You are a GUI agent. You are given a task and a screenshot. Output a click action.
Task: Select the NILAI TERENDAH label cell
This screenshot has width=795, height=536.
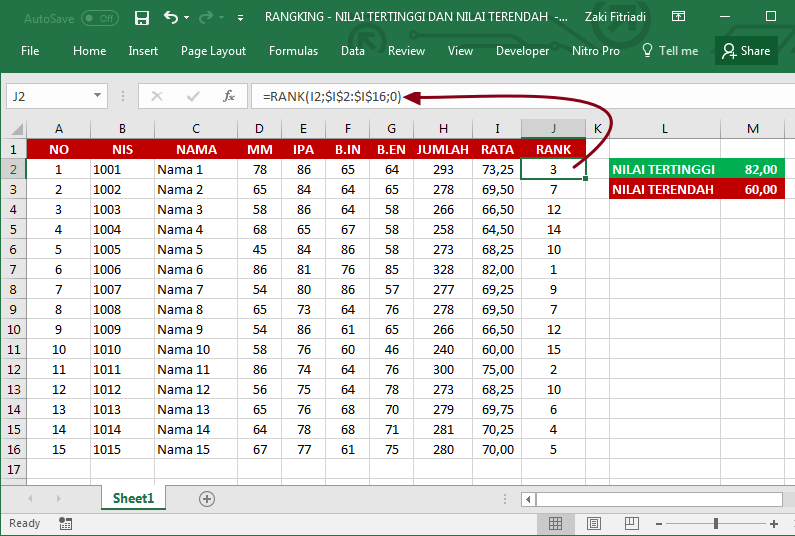[665, 189]
